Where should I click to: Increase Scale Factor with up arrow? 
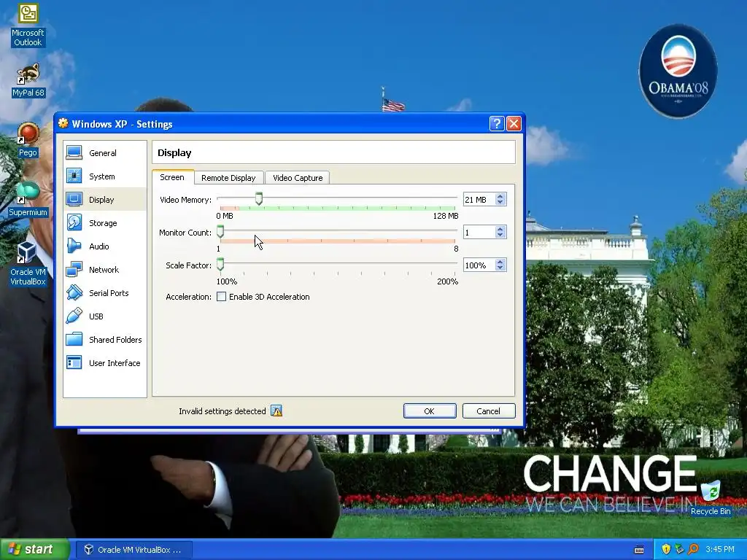[x=500, y=262]
